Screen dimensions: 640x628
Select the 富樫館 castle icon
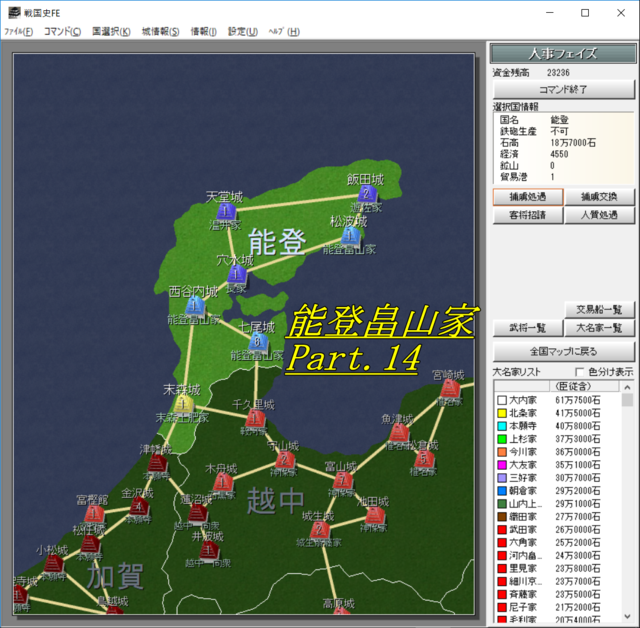click(94, 514)
